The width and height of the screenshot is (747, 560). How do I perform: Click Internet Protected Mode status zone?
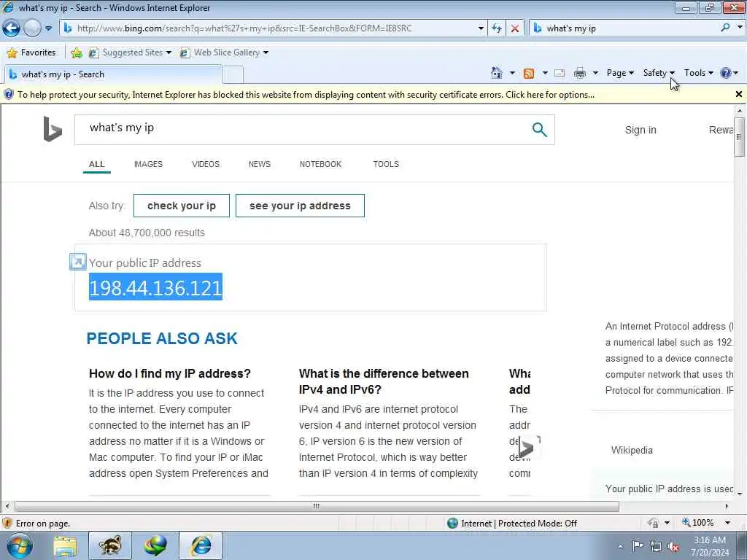click(512, 524)
